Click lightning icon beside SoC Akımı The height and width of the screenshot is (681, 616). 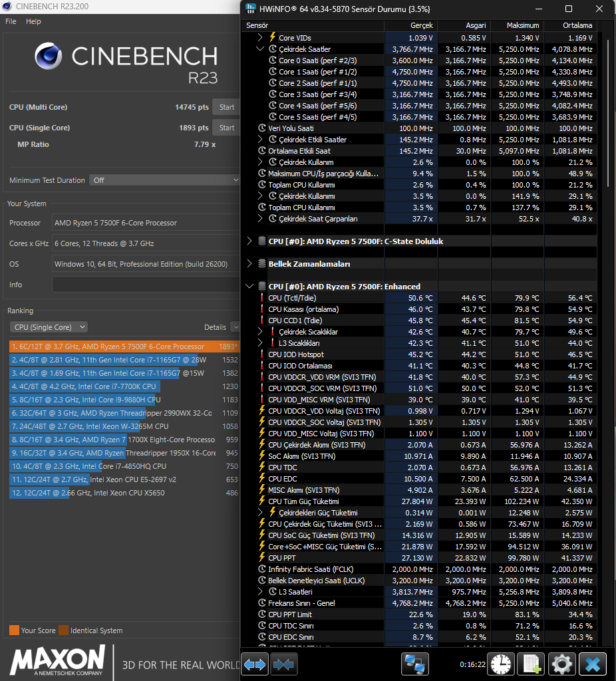(x=262, y=456)
